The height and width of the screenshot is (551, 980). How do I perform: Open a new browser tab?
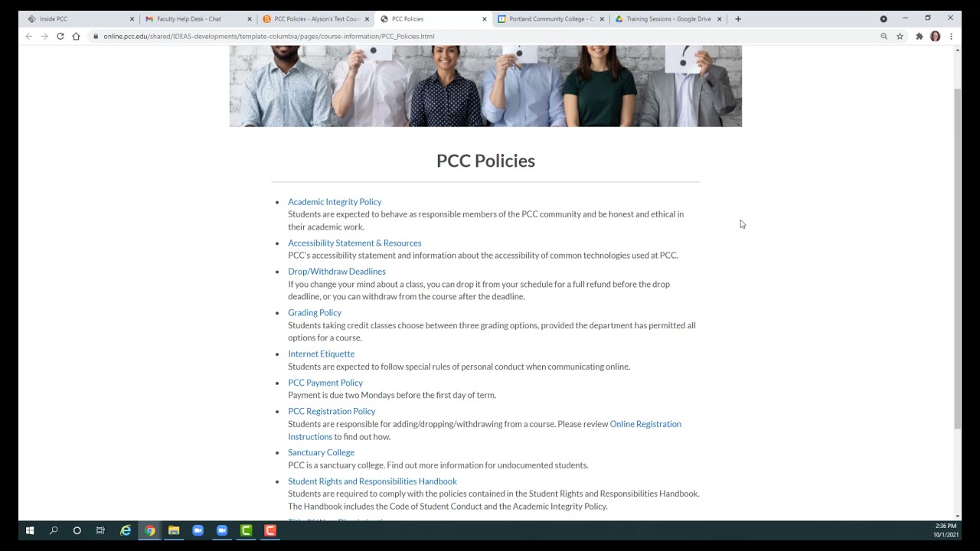coord(738,19)
